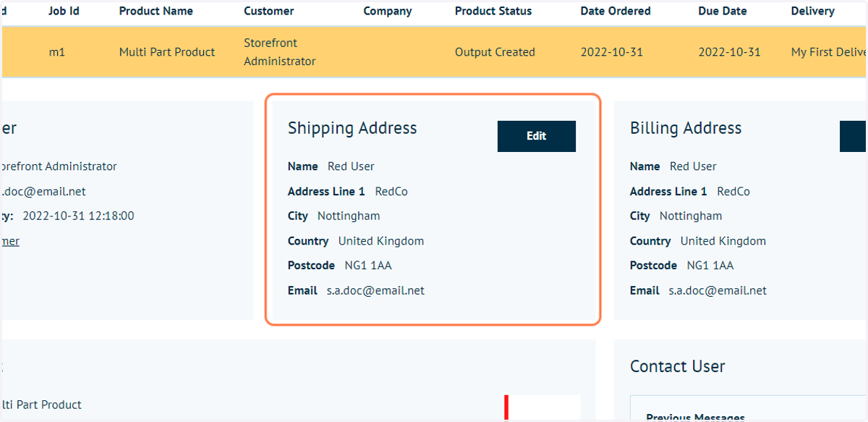Image resolution: width=868 pixels, height=422 pixels.
Task: Click the Date Ordered column header
Action: click(616, 11)
